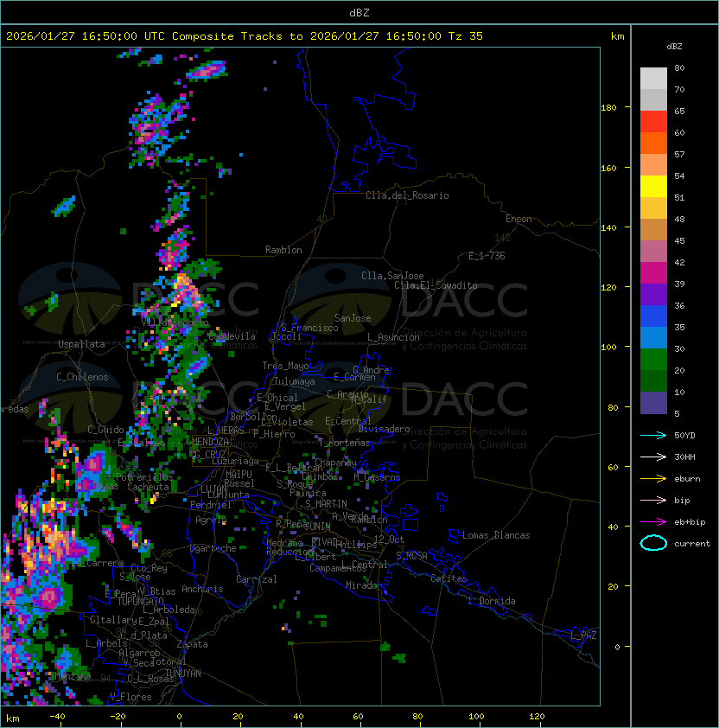Viewport: 719px width, 728px height.
Task: Click the 'Tulumaya' map label
Action: point(295,381)
